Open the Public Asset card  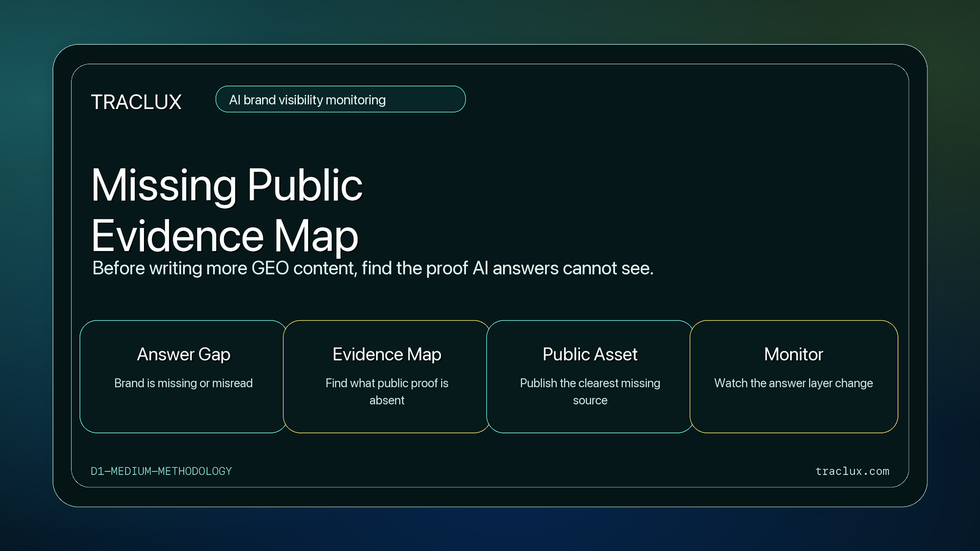590,377
